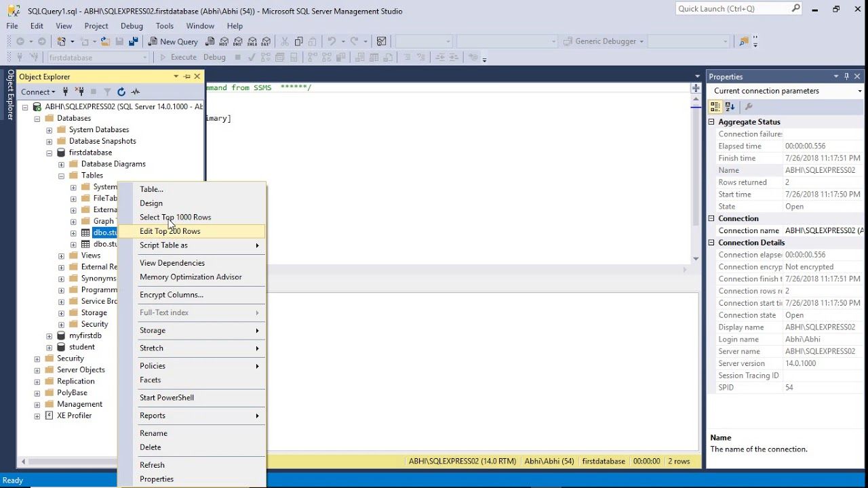Click the MDX query icon
The width and height of the screenshot is (868, 488).
(225, 41)
